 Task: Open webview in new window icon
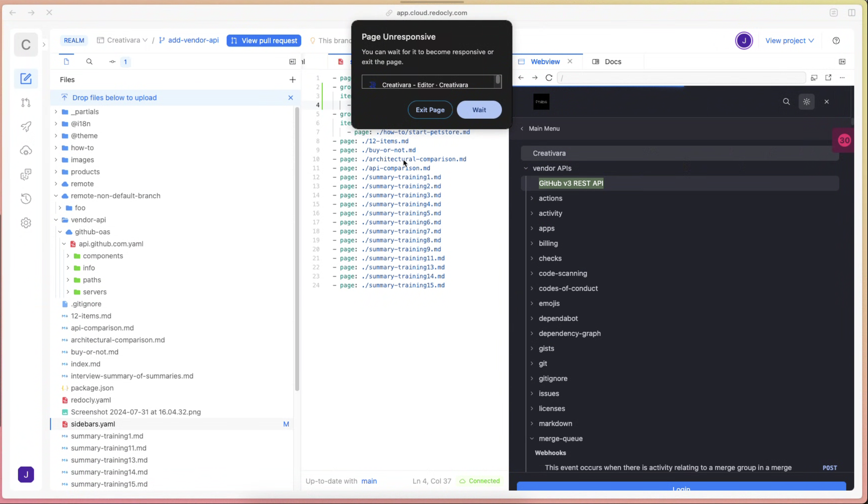point(828,78)
